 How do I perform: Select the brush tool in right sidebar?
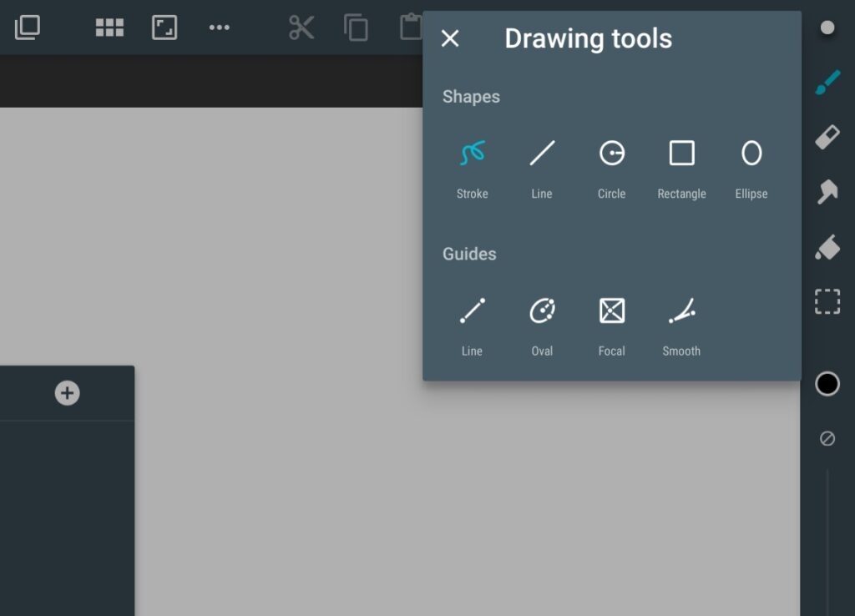[827, 83]
